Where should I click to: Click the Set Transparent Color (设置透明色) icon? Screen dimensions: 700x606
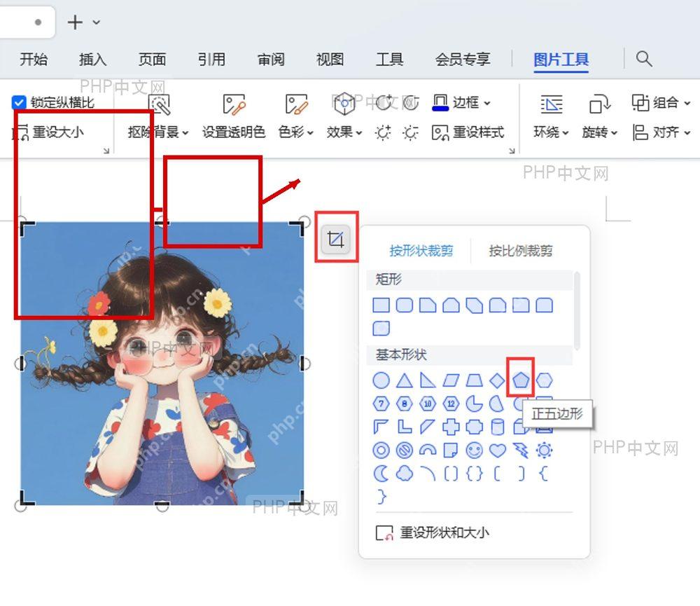coord(234,104)
